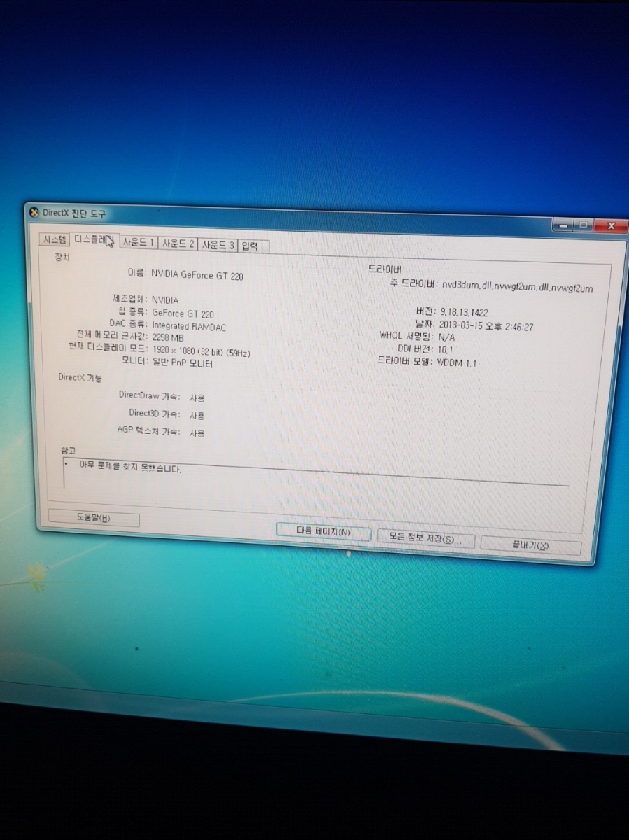Image resolution: width=629 pixels, height=840 pixels.
Task: Click the DirectDraw 가속 사용 status
Action: pos(197,398)
